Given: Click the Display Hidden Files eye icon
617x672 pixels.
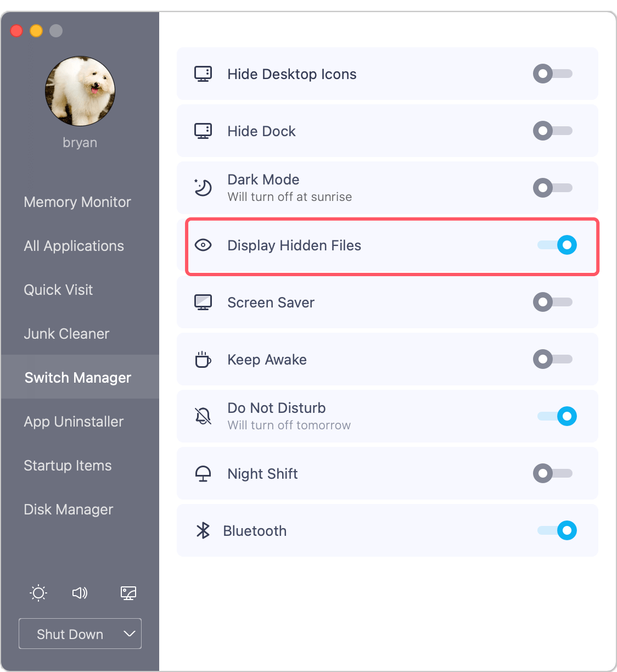Looking at the screenshot, I should point(203,245).
